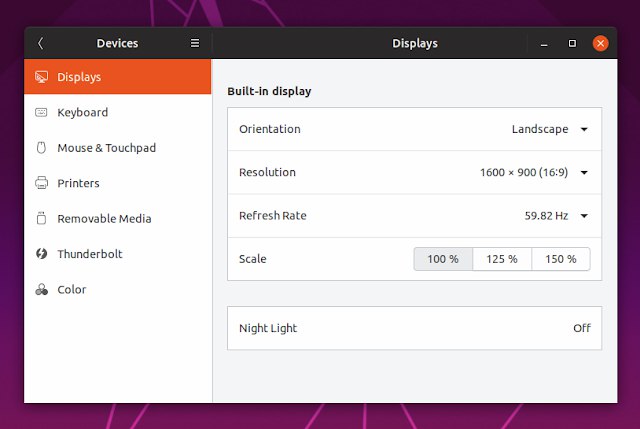
Task: Close the Settings window
Action: pos(600,43)
